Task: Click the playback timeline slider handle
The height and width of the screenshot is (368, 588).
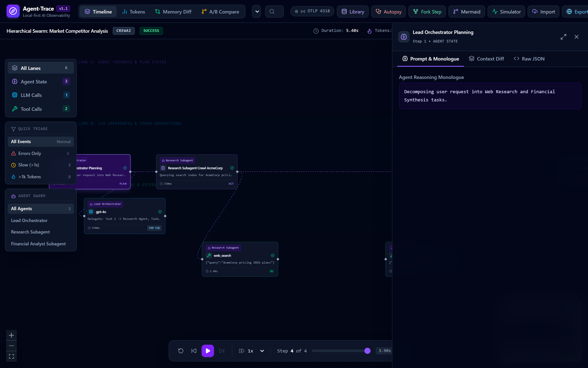Action: click(x=367, y=351)
